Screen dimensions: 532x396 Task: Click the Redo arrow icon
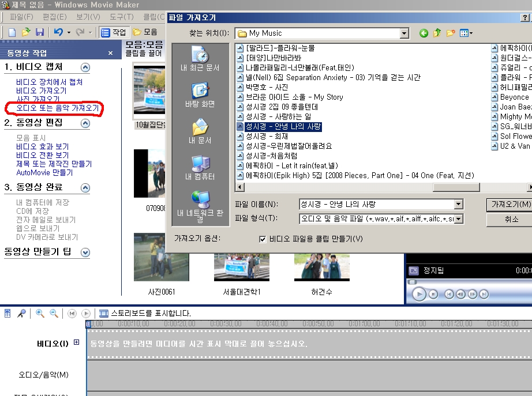coord(80,32)
